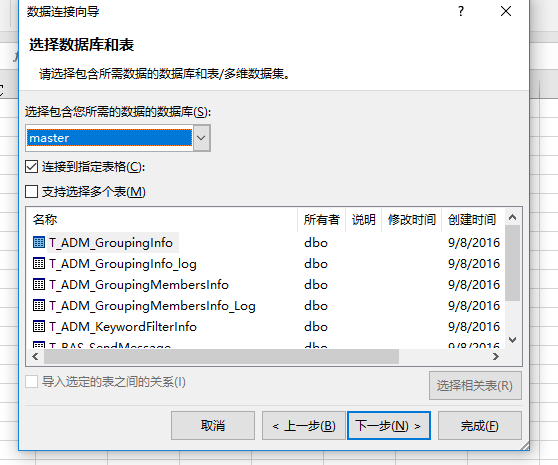Screen dimensions: 558x465
Task: Click the table icon beside T_ADM_KeywordFilterInfo
Action: pos(39,326)
